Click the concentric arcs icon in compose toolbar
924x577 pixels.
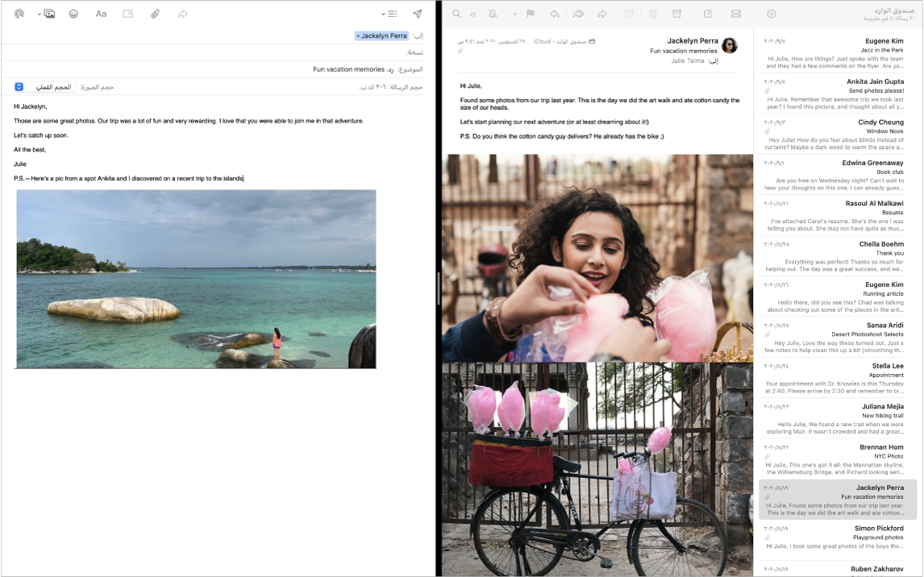[x=19, y=14]
